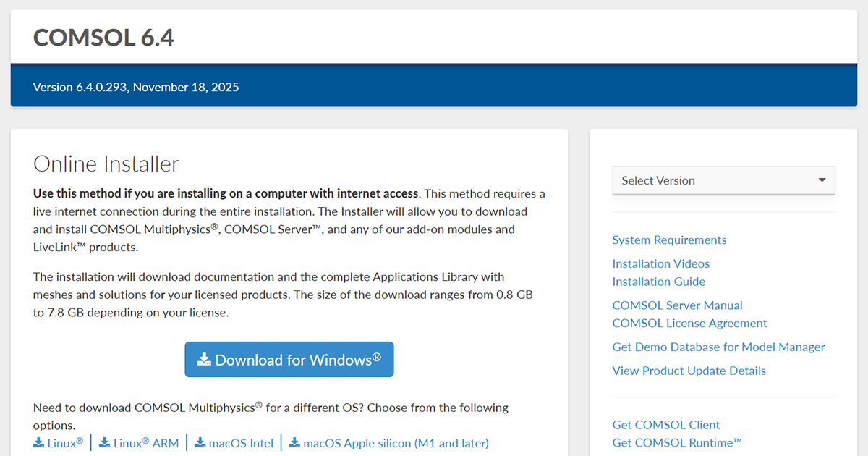This screenshot has width=868, height=456.
Task: Click the download icon beside Linux
Action: [x=38, y=442]
